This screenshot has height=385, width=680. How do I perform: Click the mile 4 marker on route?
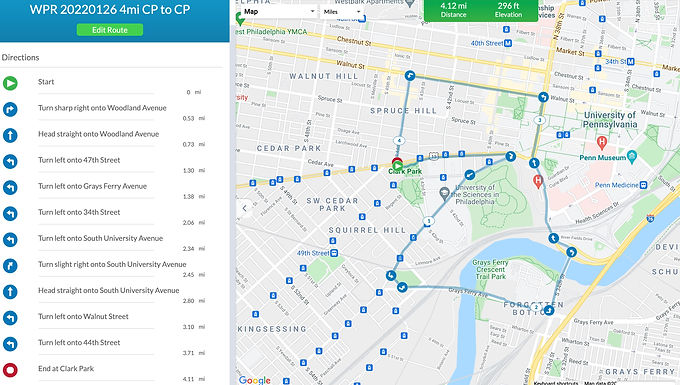pos(399,140)
